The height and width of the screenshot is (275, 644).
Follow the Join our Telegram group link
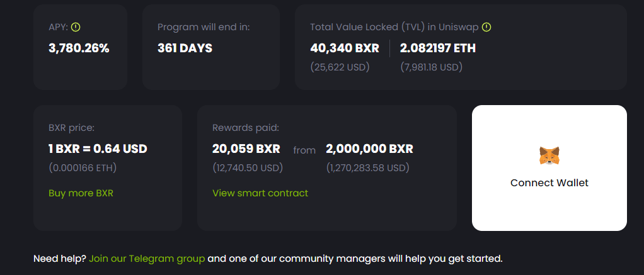point(147,259)
